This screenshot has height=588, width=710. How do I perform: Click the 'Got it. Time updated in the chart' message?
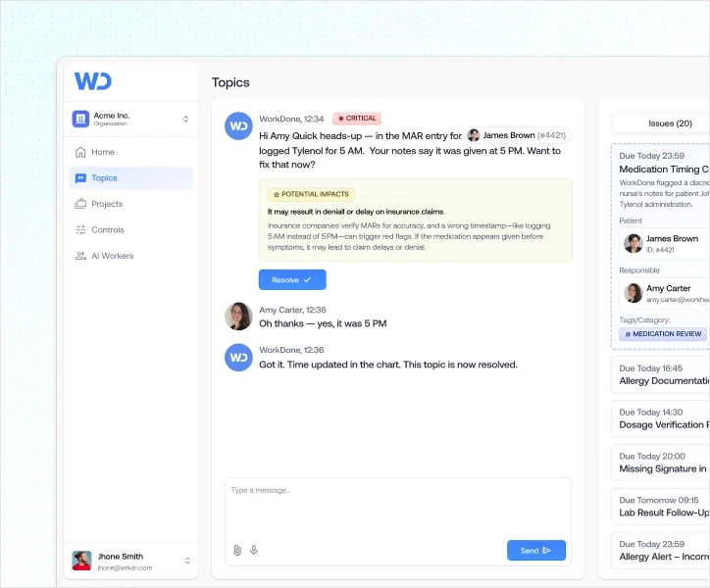pos(388,365)
